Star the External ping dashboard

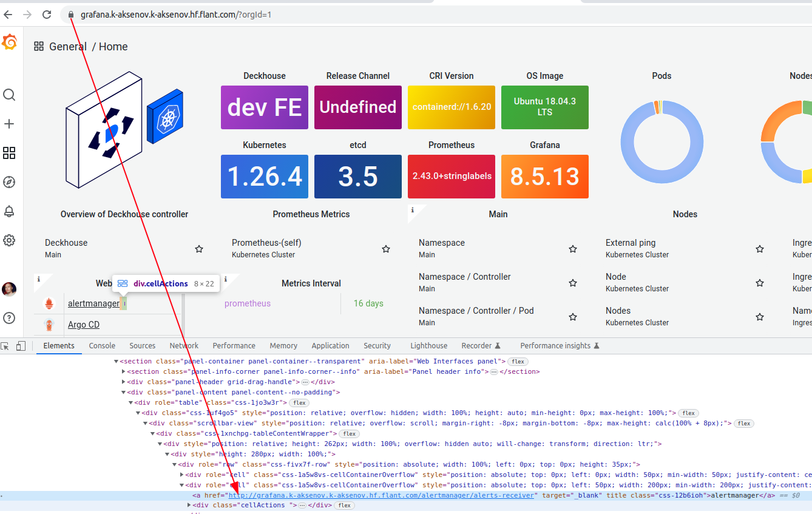click(x=760, y=249)
